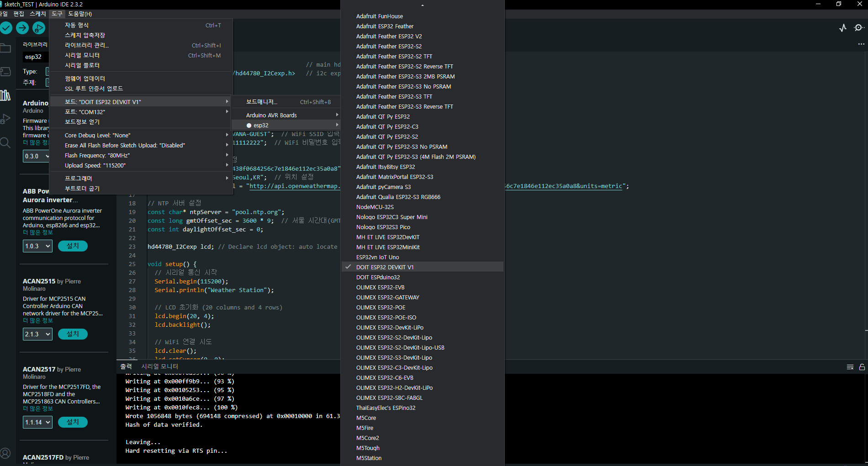Expand Erase All Flash Before Sketch Upload submenu
The height and width of the screenshot is (466, 868).
(141, 146)
